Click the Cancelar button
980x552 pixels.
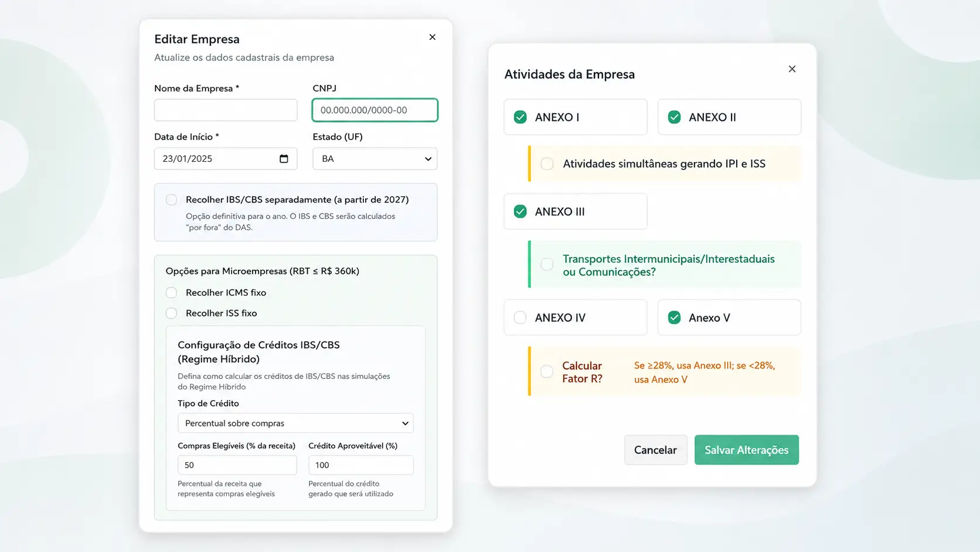(x=655, y=450)
